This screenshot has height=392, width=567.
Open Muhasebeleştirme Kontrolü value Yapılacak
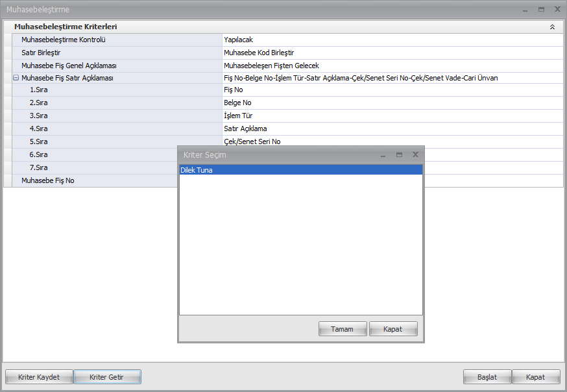[x=392, y=40]
